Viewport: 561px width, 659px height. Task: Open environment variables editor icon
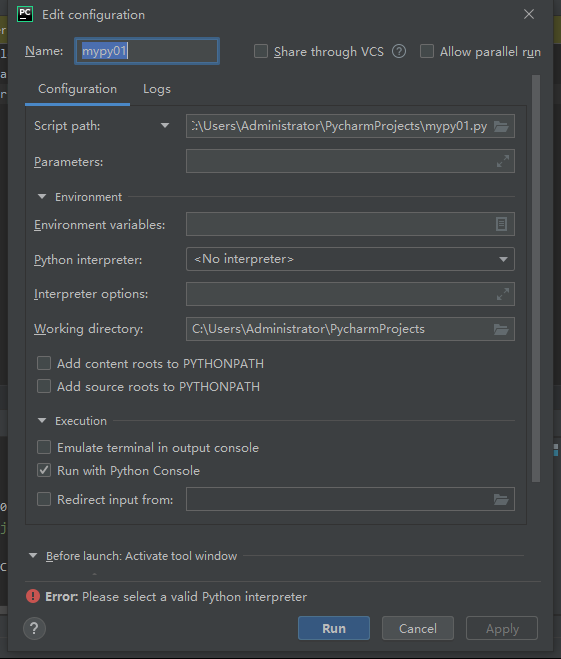[501, 224]
